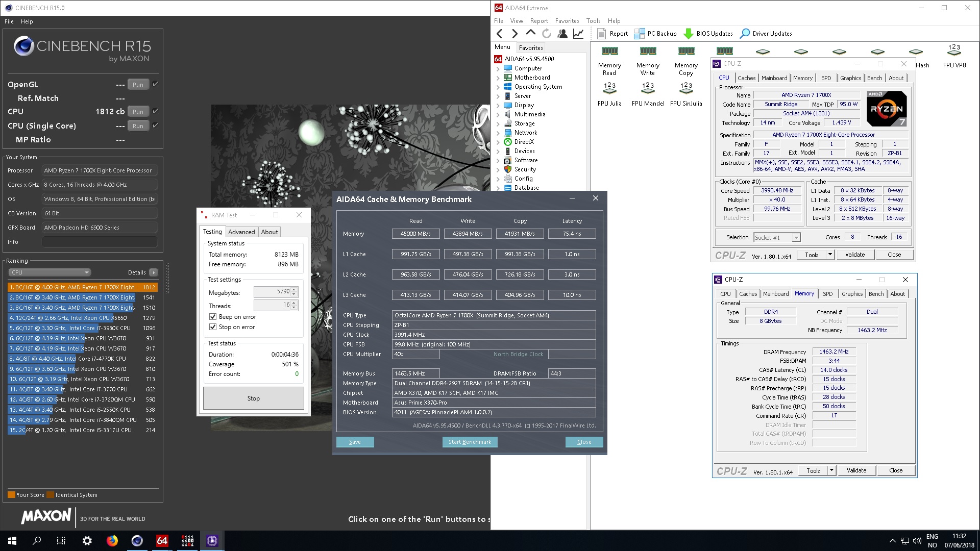Open taskbar search icon
Viewport: 980px width, 551px height.
37,541
